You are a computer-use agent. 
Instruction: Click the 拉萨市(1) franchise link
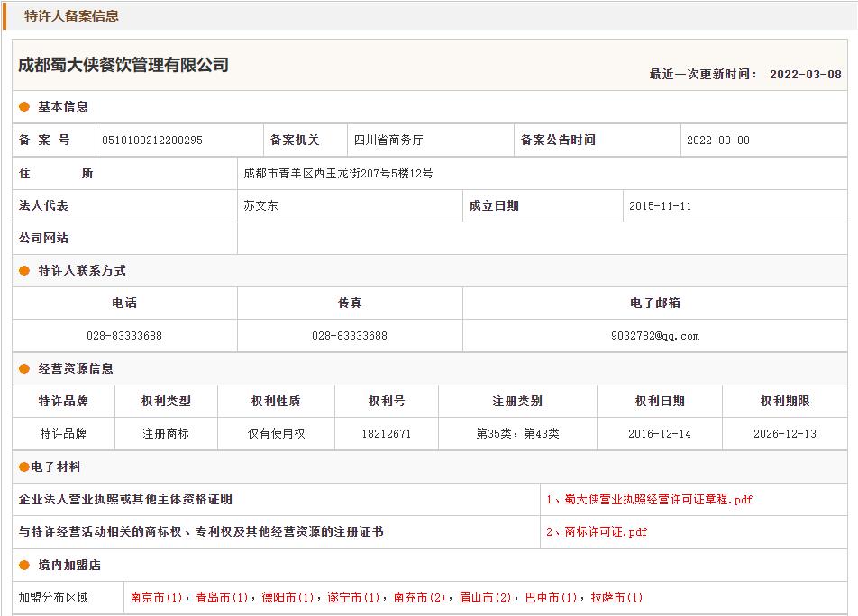616,597
